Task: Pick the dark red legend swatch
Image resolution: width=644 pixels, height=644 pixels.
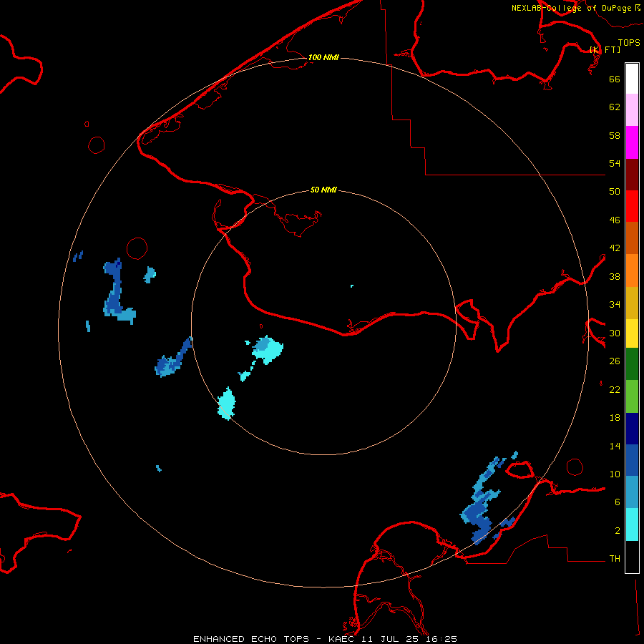Action: (x=632, y=175)
